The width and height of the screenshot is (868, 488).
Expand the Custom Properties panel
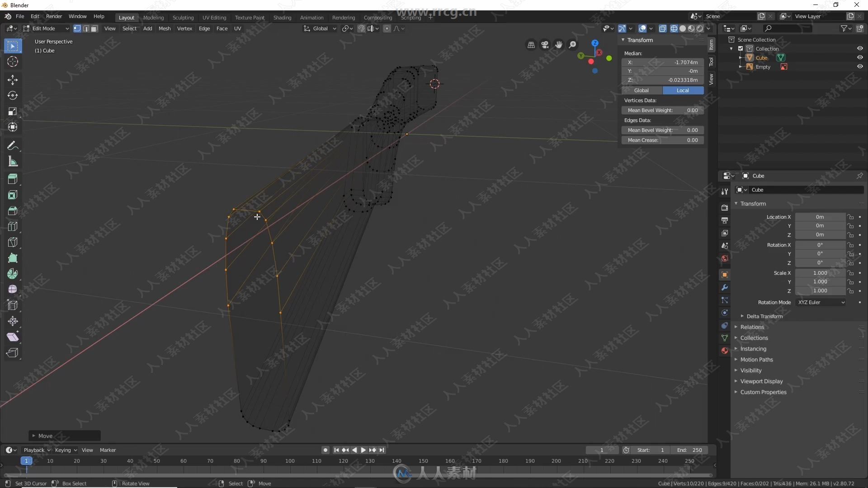(x=763, y=392)
